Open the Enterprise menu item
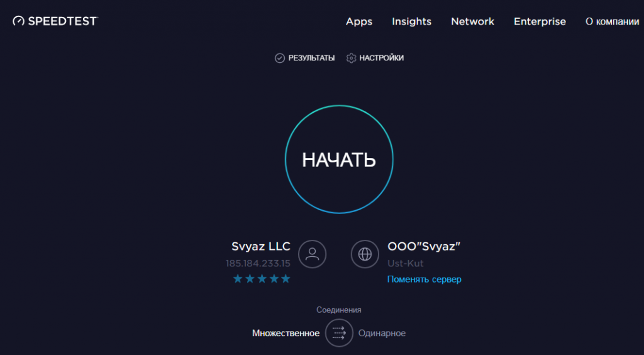The width and height of the screenshot is (644, 355). (540, 22)
